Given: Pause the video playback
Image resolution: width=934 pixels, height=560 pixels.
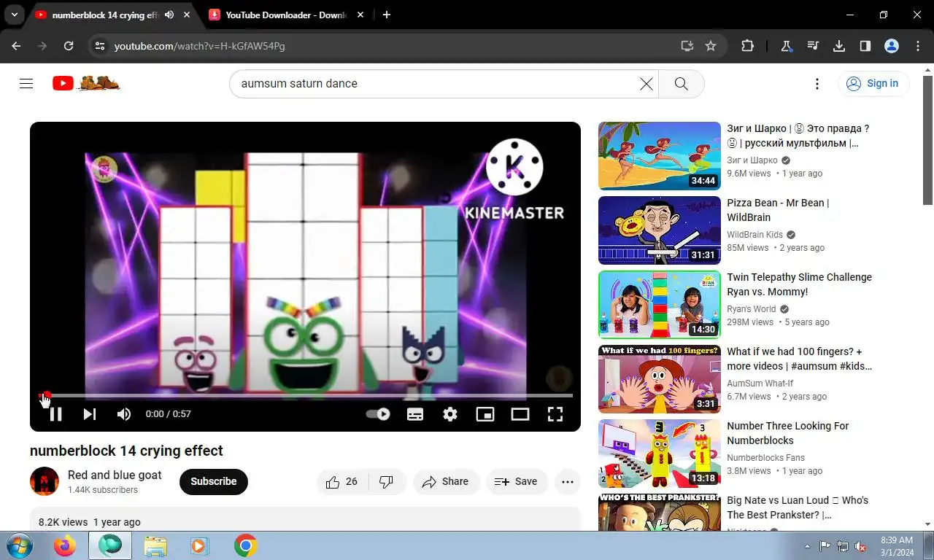Looking at the screenshot, I should point(55,414).
